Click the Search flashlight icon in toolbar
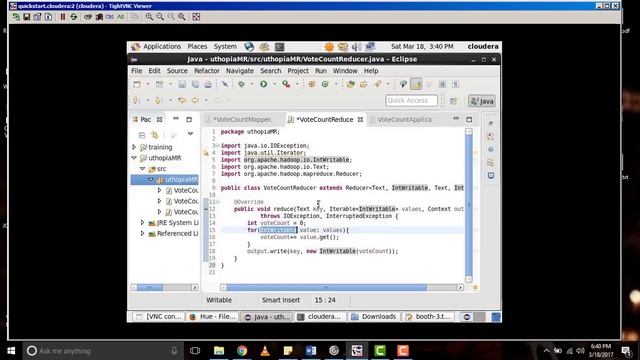The image size is (640, 360). pyautogui.click(x=378, y=84)
